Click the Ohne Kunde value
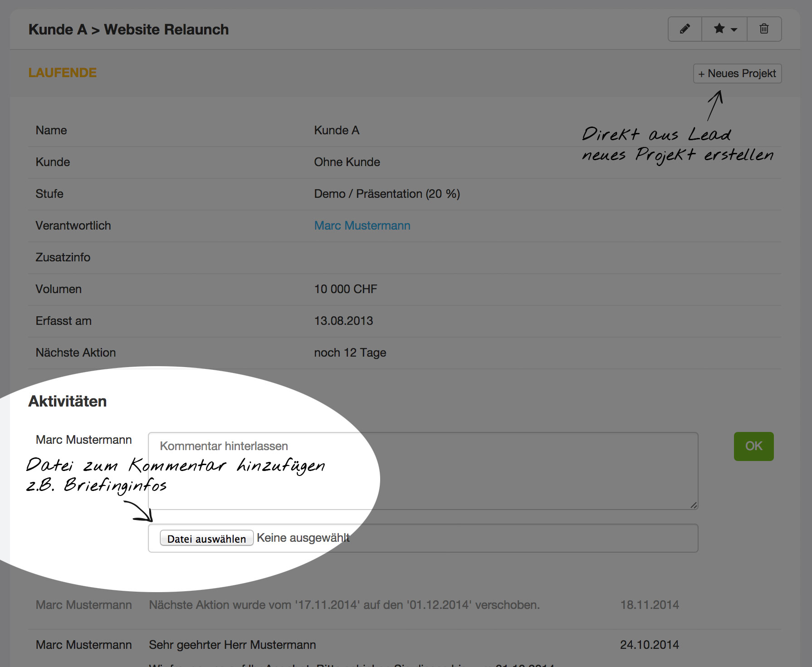The image size is (812, 667). (x=347, y=162)
